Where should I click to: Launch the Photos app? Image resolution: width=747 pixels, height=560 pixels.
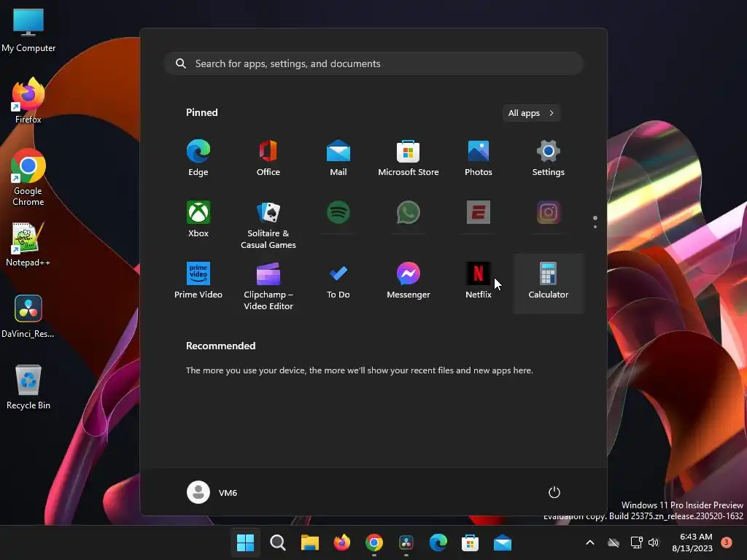tap(479, 158)
